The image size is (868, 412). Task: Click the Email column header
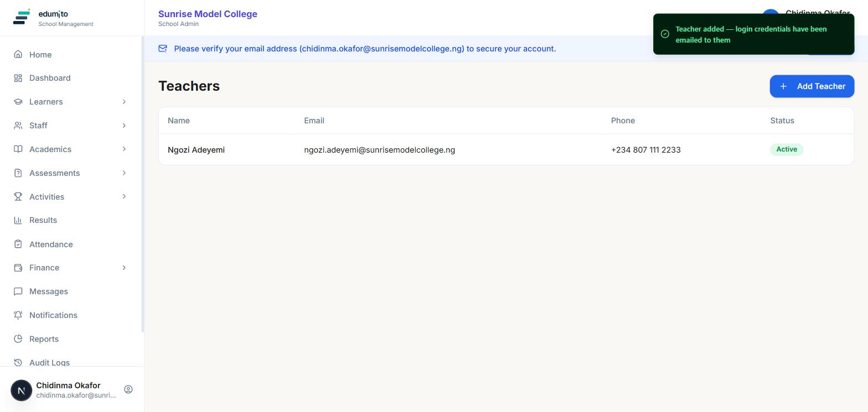(314, 121)
